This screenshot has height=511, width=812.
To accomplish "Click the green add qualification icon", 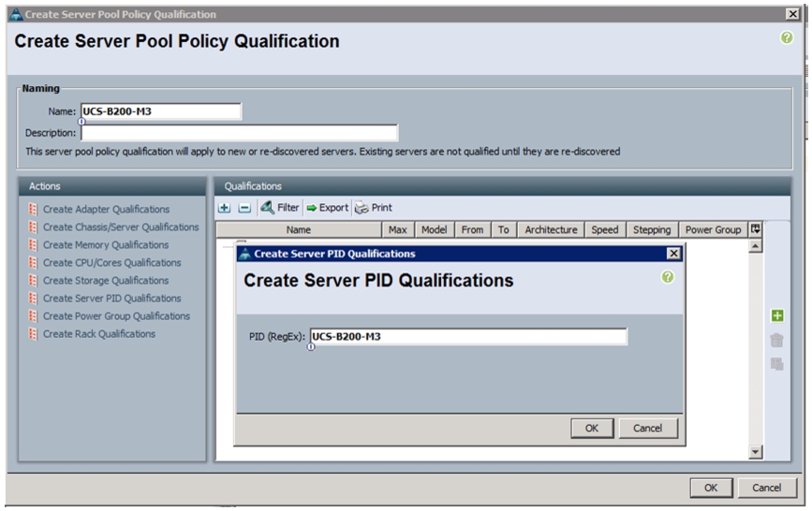I will pyautogui.click(x=776, y=315).
